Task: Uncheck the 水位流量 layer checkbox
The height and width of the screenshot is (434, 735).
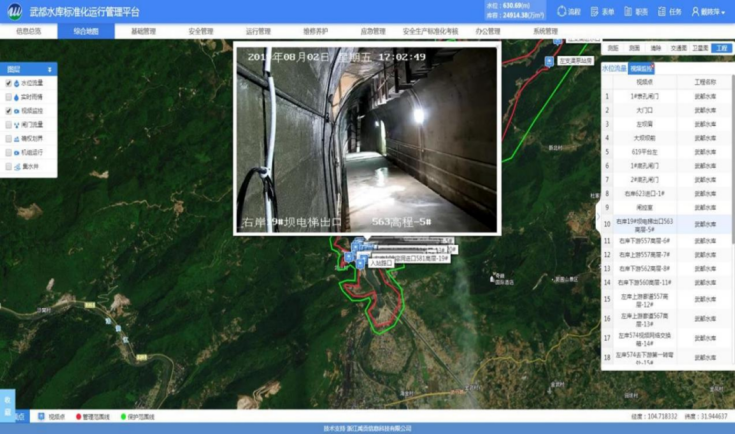Action: (x=9, y=84)
